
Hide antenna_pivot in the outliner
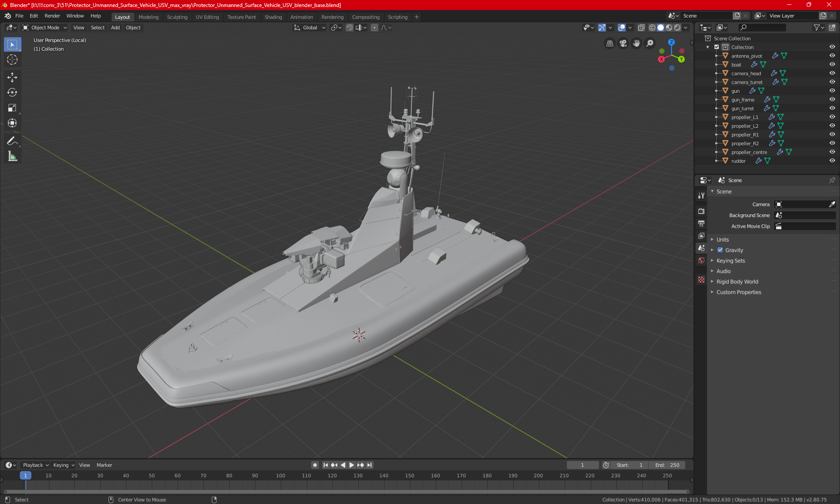click(x=832, y=56)
